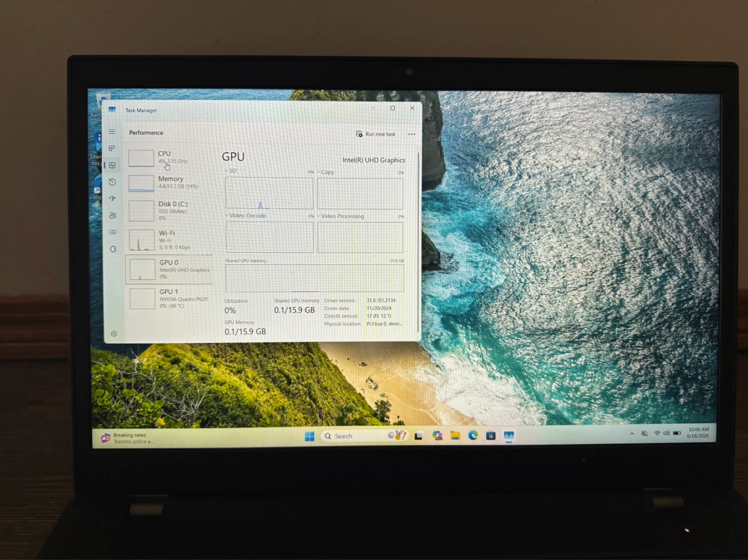
Task: Click the Utilization 0% value
Action: pyautogui.click(x=230, y=310)
